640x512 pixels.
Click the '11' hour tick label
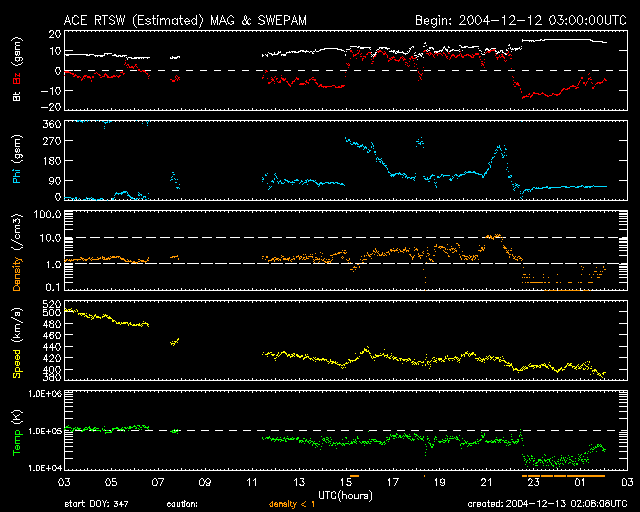(252, 483)
